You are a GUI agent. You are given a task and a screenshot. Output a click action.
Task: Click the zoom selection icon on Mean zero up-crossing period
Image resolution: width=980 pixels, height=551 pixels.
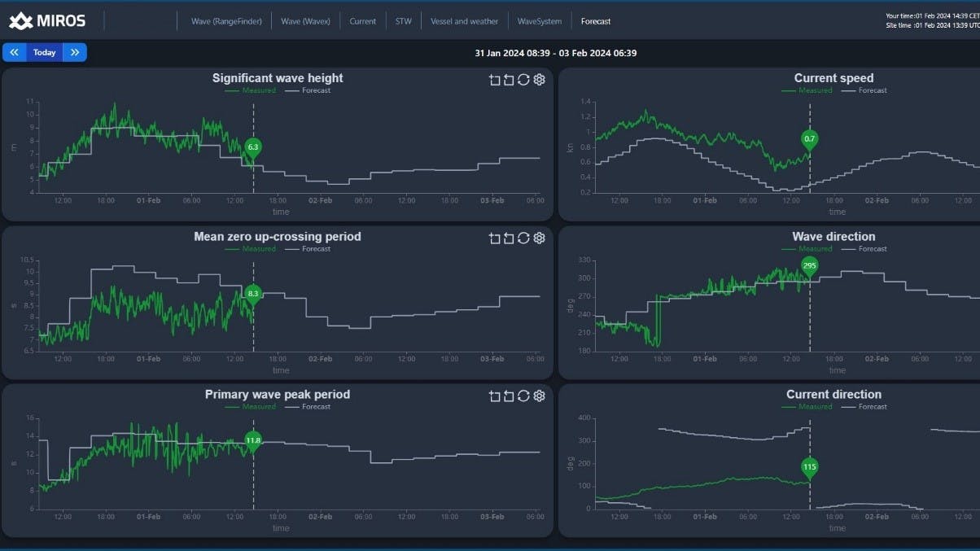(x=494, y=238)
